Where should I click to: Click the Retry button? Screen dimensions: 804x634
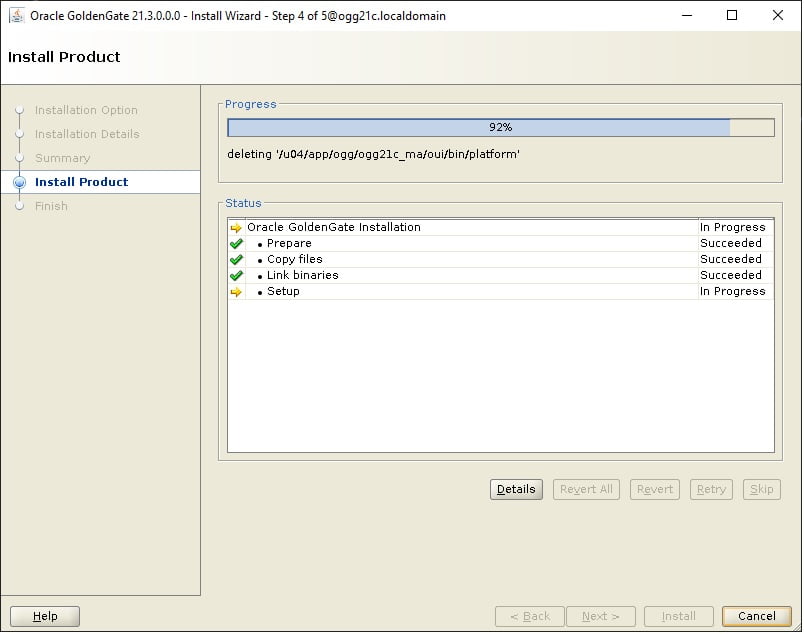coord(711,489)
